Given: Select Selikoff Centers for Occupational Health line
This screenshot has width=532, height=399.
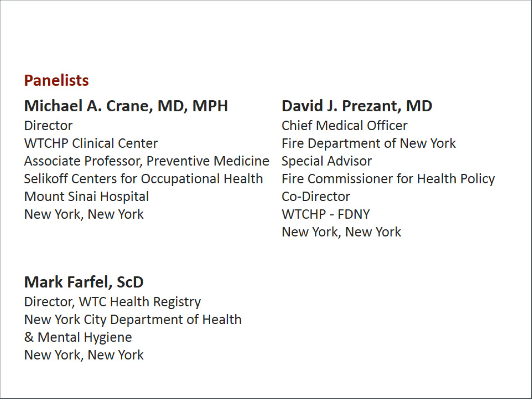Looking at the screenshot, I should pyautogui.click(x=143, y=179).
